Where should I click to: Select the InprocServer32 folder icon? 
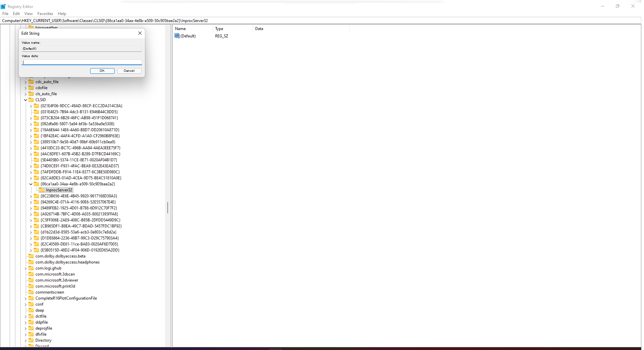42,190
